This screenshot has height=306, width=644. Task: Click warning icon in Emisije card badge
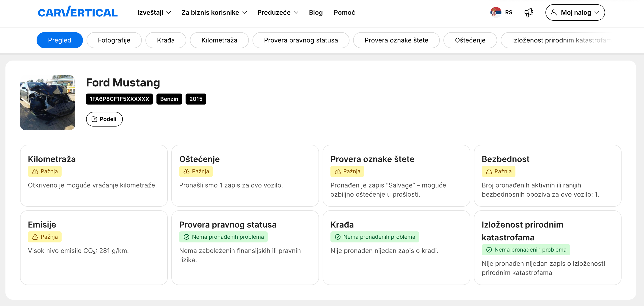click(35, 237)
